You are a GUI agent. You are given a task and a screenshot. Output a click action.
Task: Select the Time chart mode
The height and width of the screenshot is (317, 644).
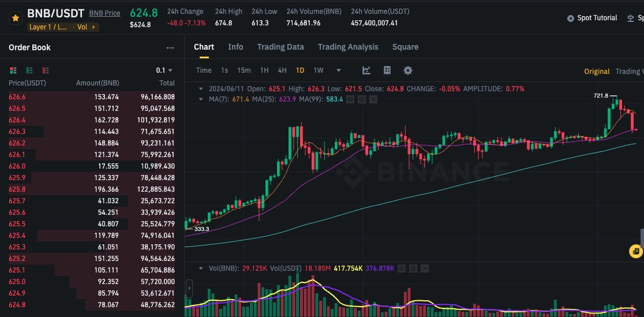tap(204, 70)
